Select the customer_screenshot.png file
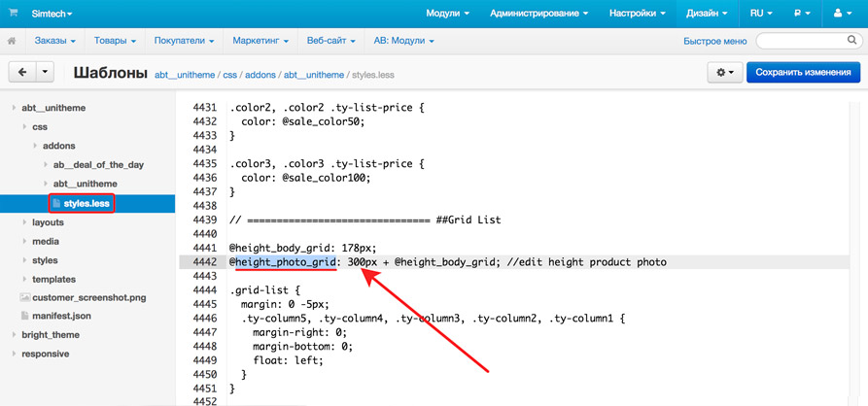The width and height of the screenshot is (868, 406). point(88,297)
